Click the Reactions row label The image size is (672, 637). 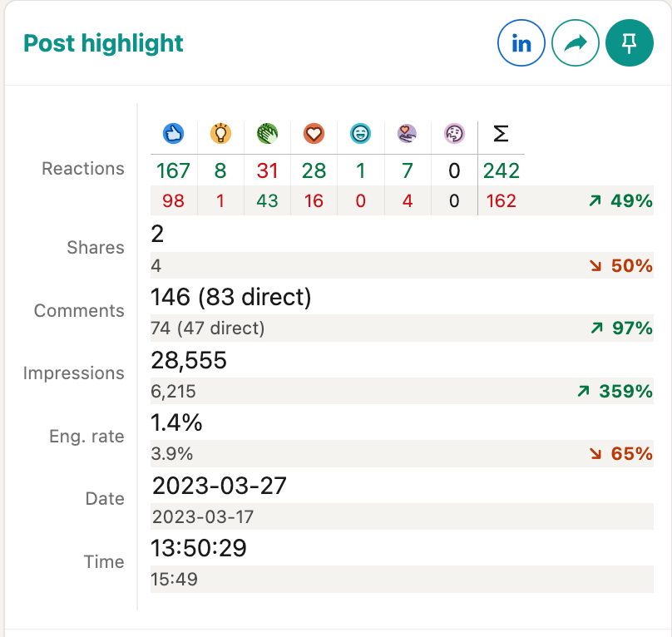point(82,169)
